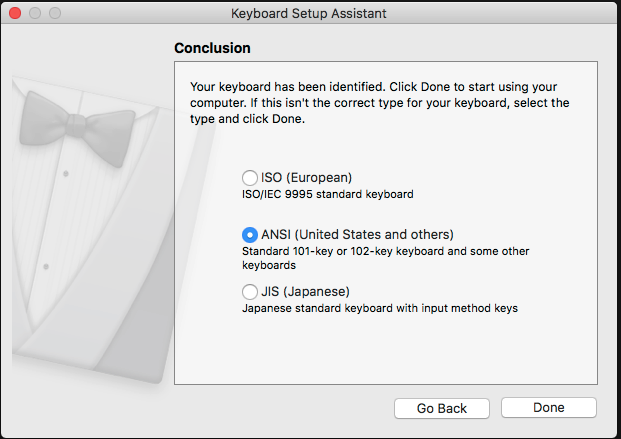Choose the ANSI keyboard radio button
621x439 pixels.
249,235
